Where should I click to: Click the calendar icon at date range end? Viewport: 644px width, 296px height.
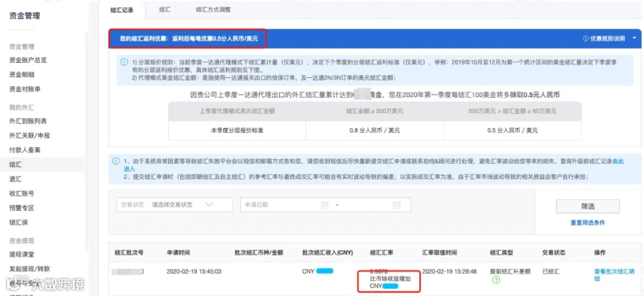396,204
